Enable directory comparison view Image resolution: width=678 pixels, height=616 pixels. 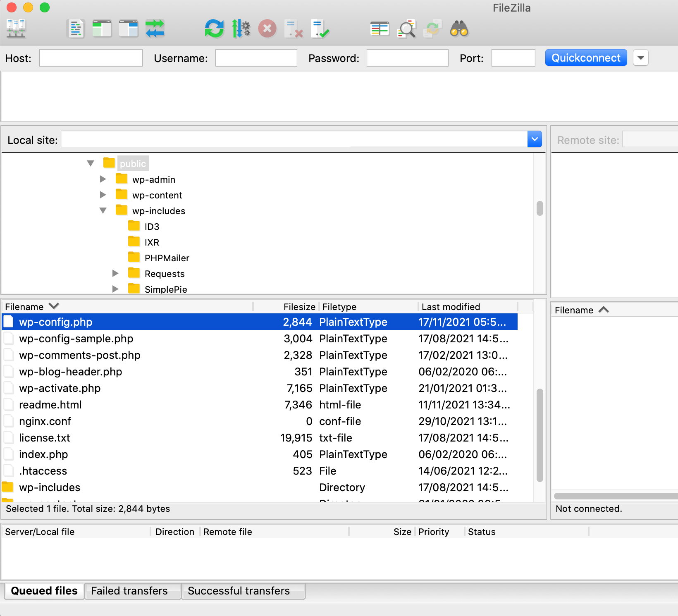[380, 28]
